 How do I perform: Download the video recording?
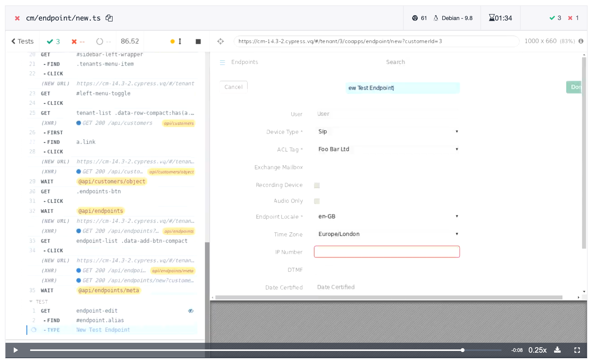click(557, 350)
